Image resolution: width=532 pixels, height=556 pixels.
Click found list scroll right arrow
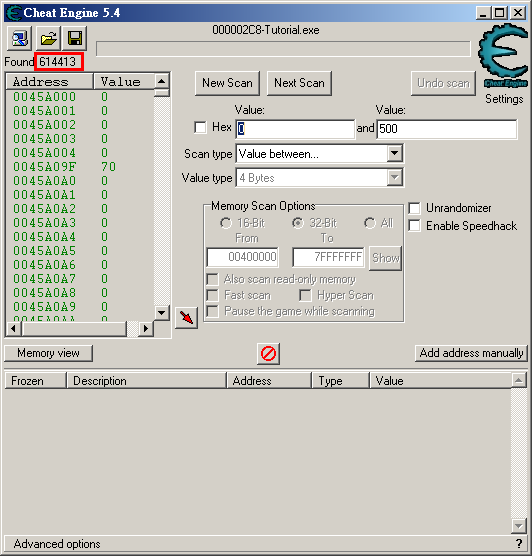pos(146,329)
